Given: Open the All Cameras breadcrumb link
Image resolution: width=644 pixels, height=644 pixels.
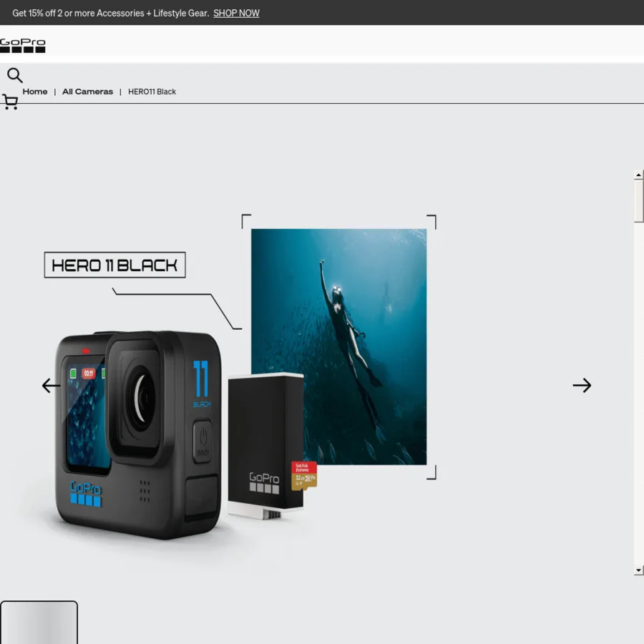Looking at the screenshot, I should [x=87, y=92].
